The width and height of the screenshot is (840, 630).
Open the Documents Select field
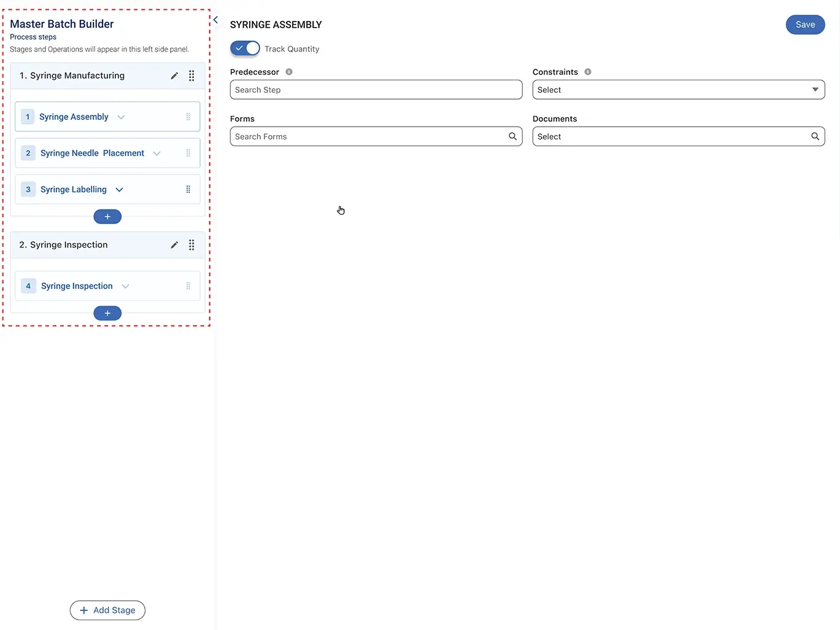tap(679, 136)
